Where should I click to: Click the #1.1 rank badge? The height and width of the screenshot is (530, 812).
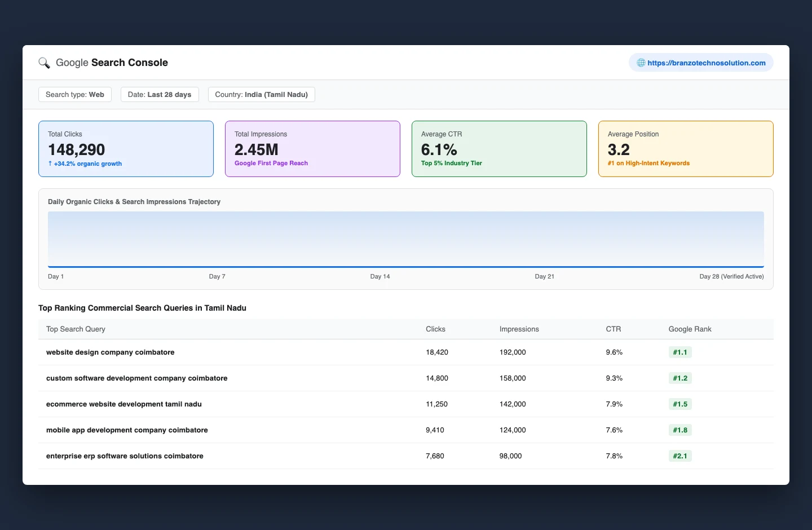click(x=680, y=352)
